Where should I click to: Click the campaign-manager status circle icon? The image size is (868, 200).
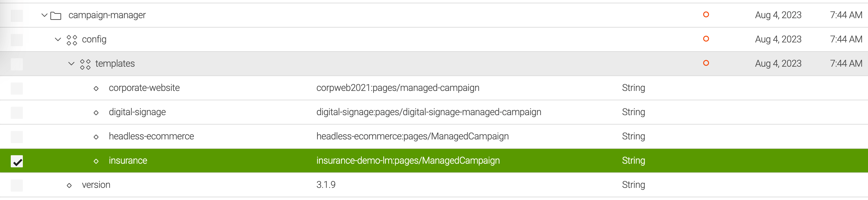click(706, 14)
